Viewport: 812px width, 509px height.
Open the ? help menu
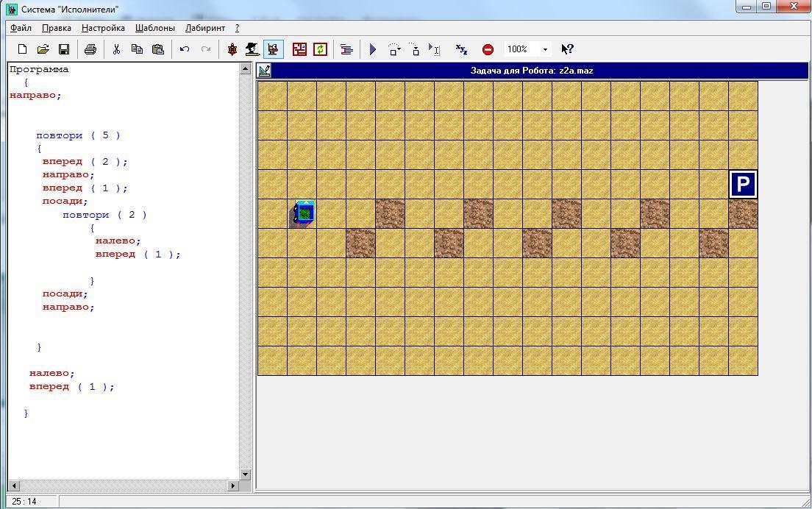(237, 28)
